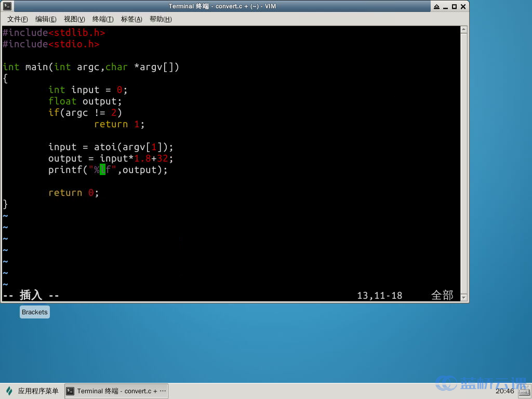Click the clock showing 20:46

point(505,391)
